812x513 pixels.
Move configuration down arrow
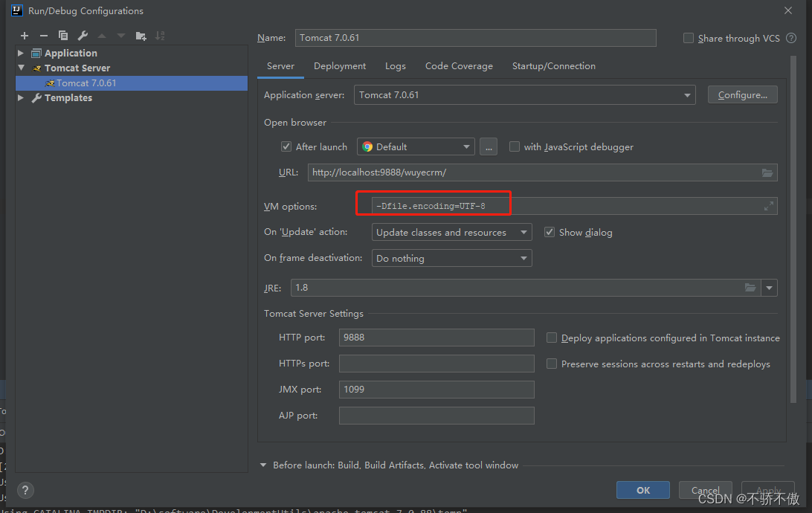[x=121, y=36]
